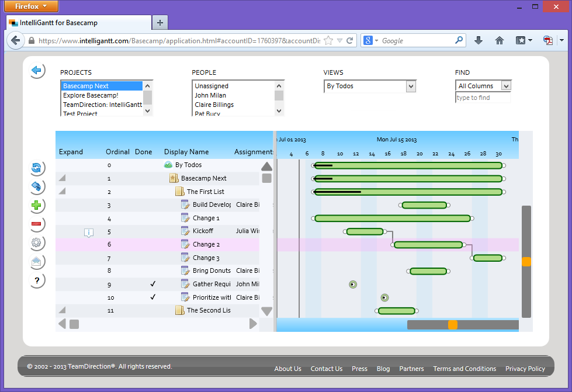The width and height of the screenshot is (572, 392).
Task: Click the grid scroll-right arrow
Action: tap(253, 324)
